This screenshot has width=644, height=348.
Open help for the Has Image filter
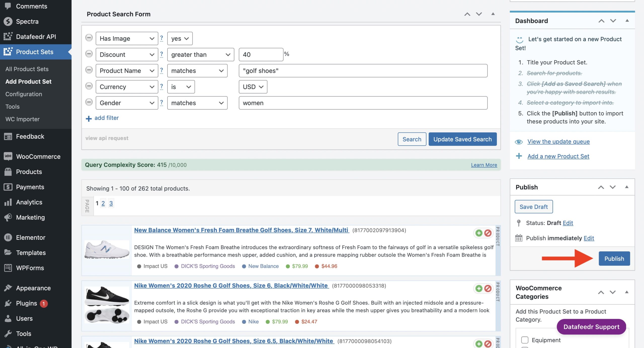(x=162, y=38)
